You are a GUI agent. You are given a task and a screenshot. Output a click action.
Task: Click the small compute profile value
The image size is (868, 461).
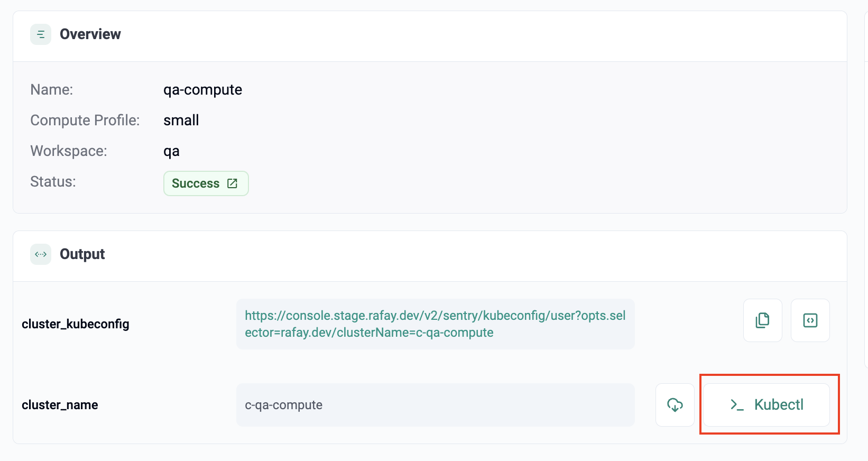[x=181, y=121]
